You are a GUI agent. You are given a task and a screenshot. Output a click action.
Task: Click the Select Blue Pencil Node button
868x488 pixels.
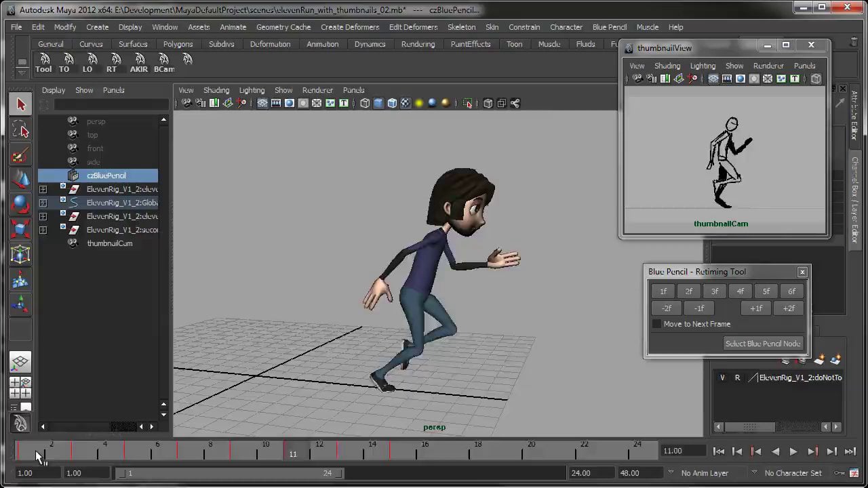click(x=763, y=344)
